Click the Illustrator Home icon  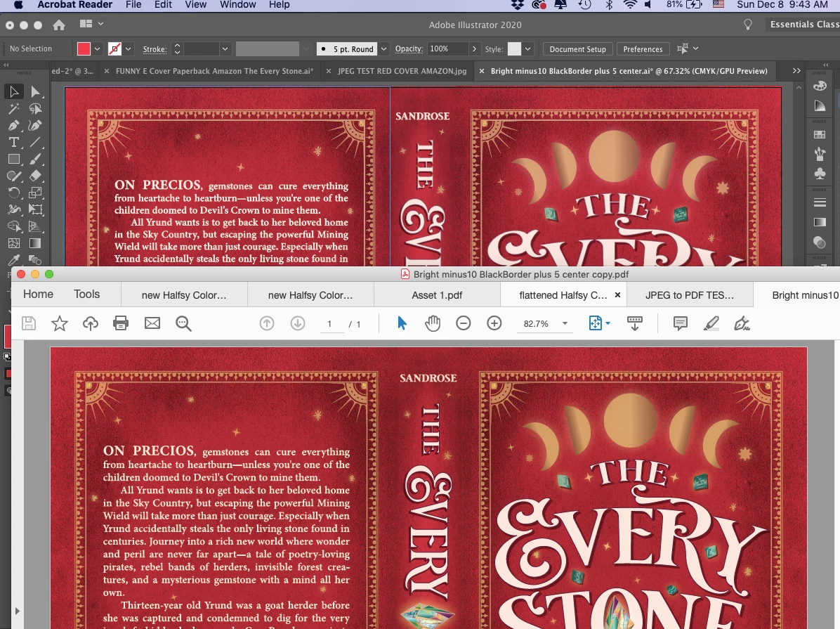point(59,25)
